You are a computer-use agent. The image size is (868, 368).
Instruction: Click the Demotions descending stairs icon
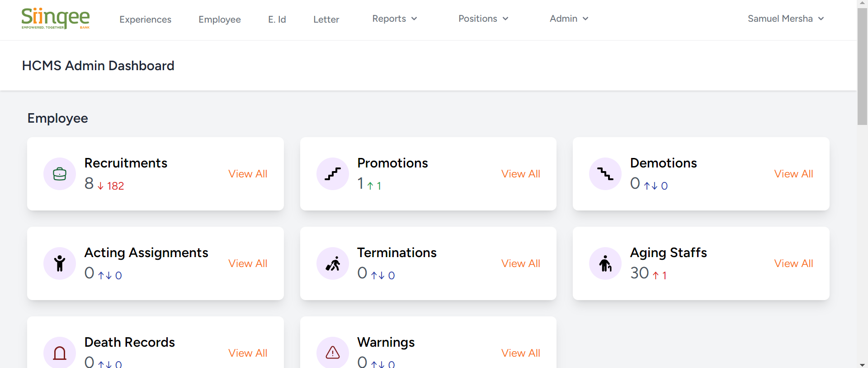click(605, 174)
